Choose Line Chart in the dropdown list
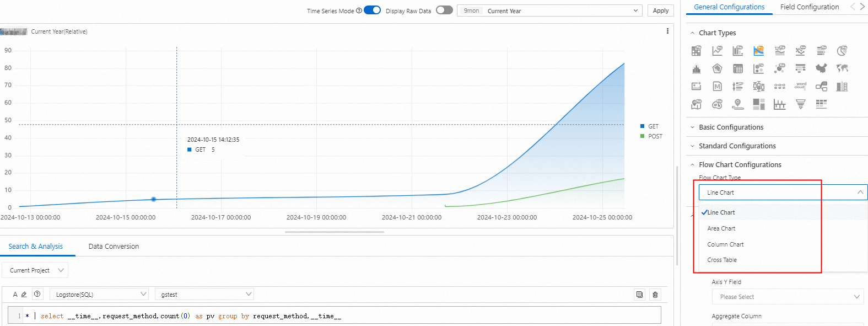Viewport: 868px width, 326px height. point(783,212)
